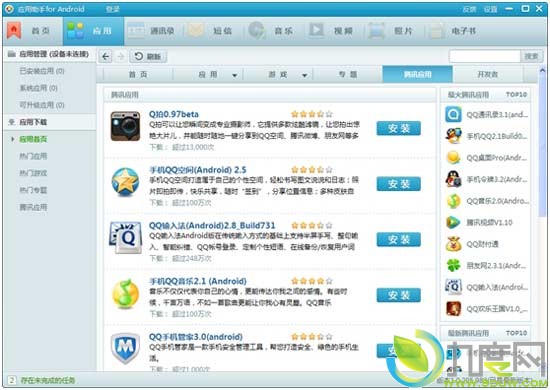
Task: Click the QQ桌面Pro icon in TOP10
Action: pos(453,158)
